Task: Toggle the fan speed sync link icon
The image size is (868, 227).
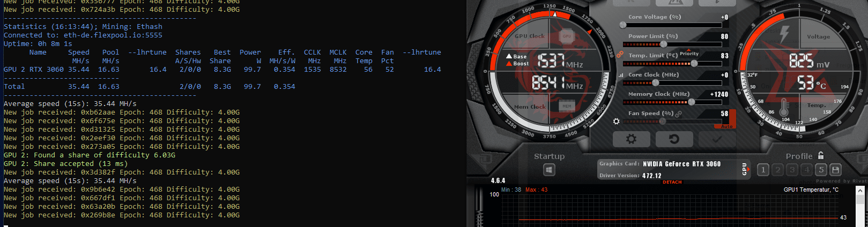Action: coord(679,113)
